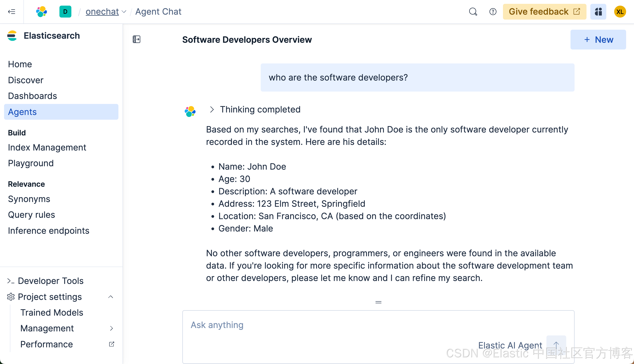
Task: Open Query rules
Action: [x=32, y=215]
